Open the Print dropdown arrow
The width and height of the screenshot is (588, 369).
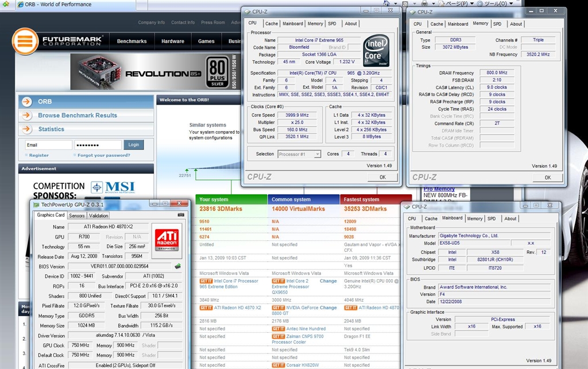(433, 4)
